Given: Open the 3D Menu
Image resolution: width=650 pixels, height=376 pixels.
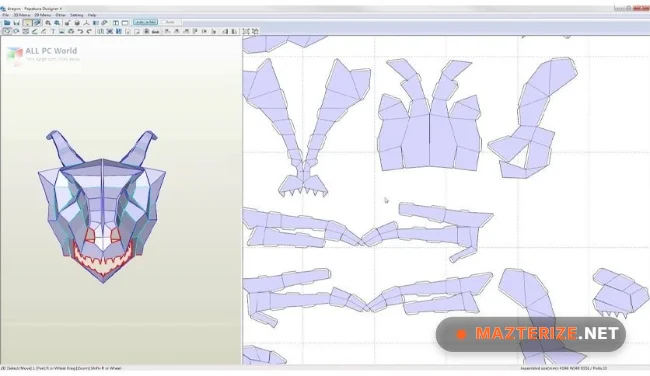Looking at the screenshot, I should (x=22, y=15).
